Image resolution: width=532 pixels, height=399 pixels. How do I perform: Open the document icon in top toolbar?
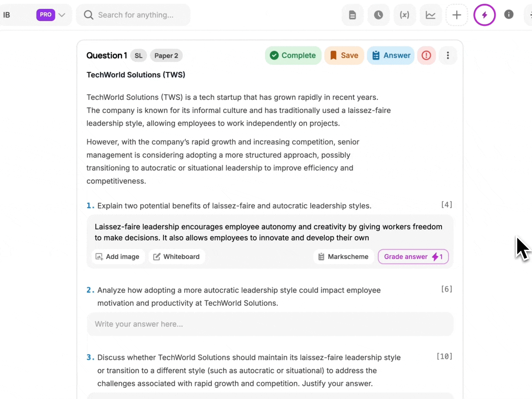[352, 15]
